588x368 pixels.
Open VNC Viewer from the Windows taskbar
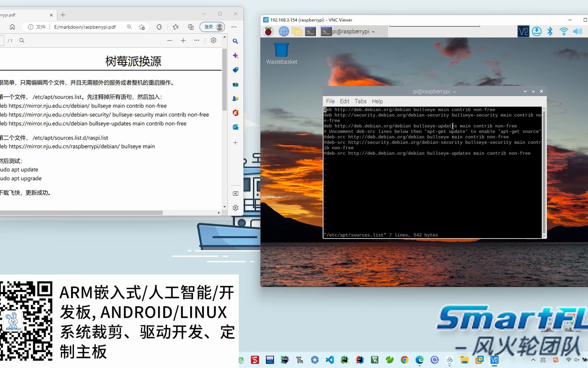click(494, 360)
